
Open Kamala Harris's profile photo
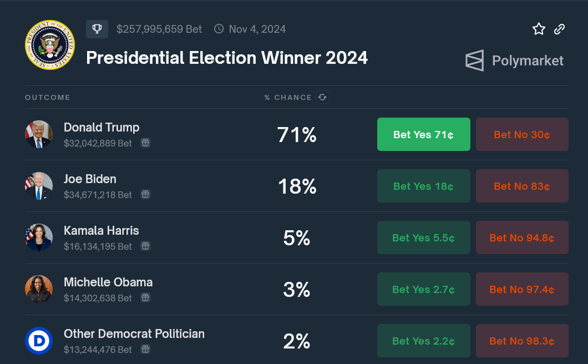click(39, 237)
